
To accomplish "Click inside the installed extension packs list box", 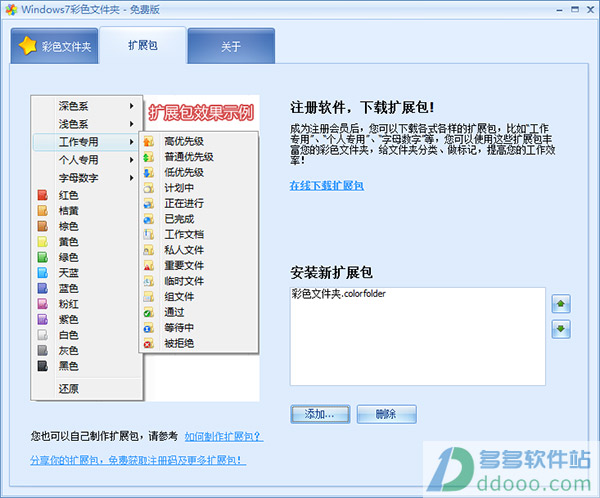I will 417,336.
